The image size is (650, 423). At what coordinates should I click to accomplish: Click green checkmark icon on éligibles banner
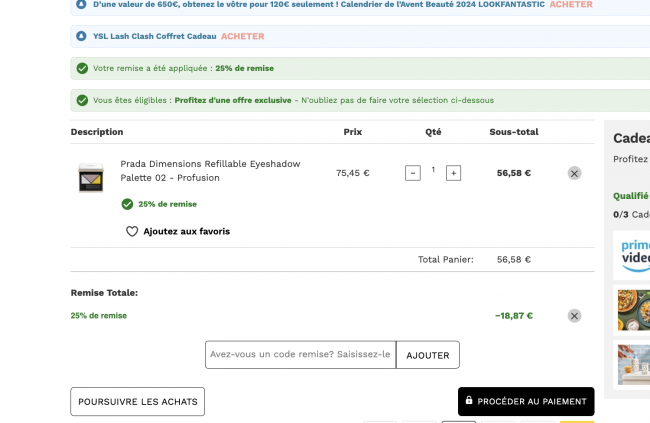[82, 100]
